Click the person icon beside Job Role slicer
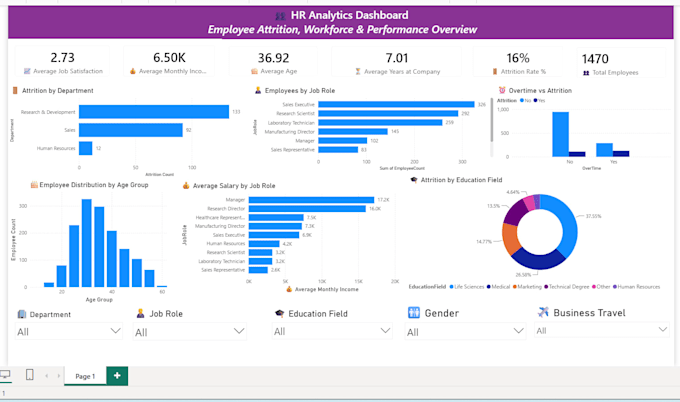Image resolution: width=680 pixels, height=402 pixels. coord(141,313)
